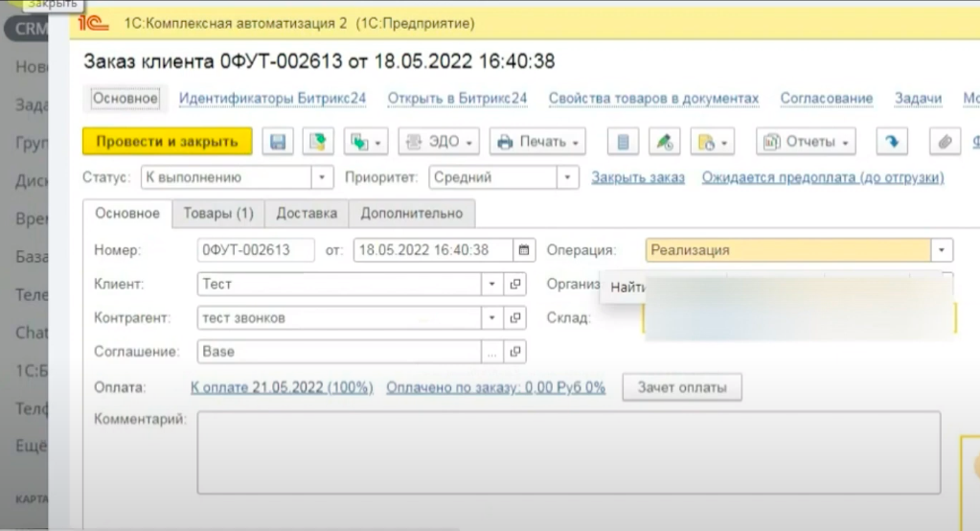Image resolution: width=980 pixels, height=531 pixels.
Task: Select the inner Основное tab
Action: click(x=127, y=214)
